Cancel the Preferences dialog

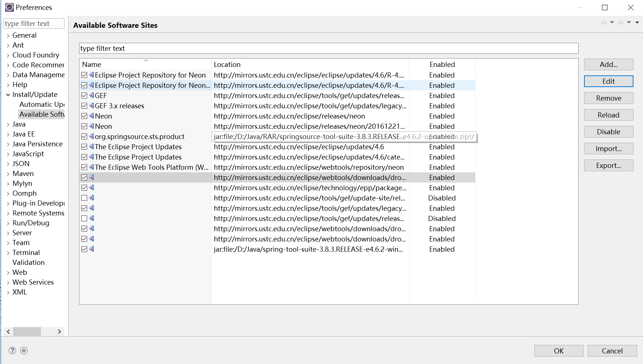pos(612,351)
